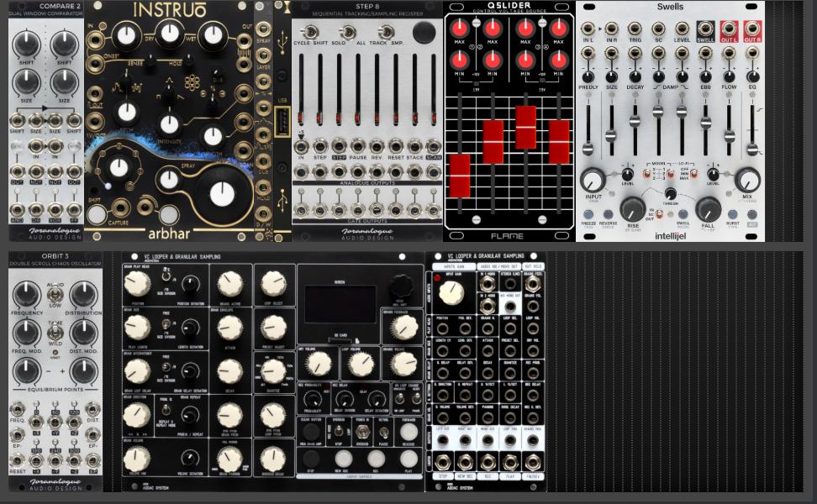Click the PLAY button in looper controls

pyautogui.click(x=408, y=458)
